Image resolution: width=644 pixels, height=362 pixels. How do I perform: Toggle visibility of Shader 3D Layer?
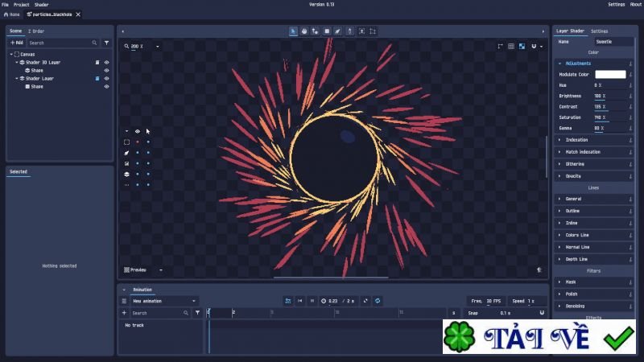point(106,62)
